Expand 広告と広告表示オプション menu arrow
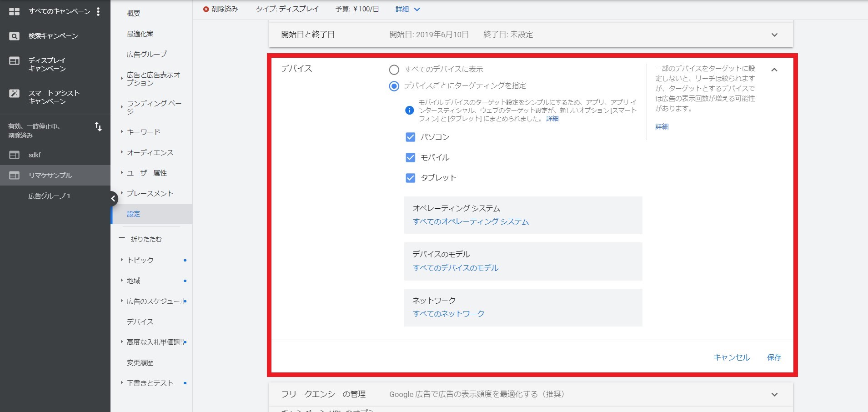The image size is (868, 412). pos(122,79)
